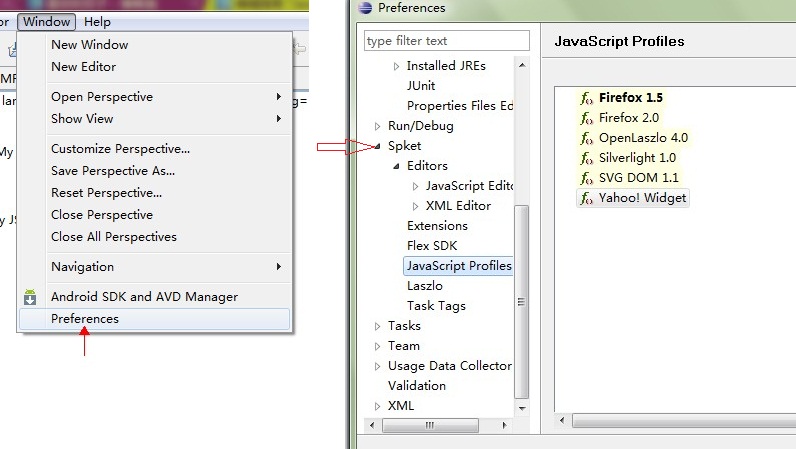Viewport: 796px width, 449px height.
Task: Click the Eclipse Preferences window icon
Action: click(x=366, y=8)
